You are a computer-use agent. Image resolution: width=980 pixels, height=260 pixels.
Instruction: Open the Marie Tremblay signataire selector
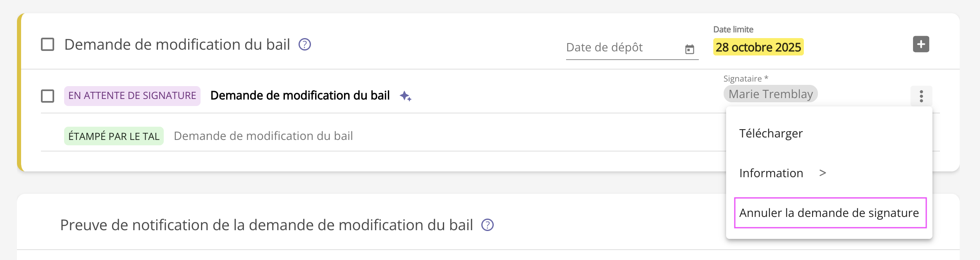coord(770,94)
